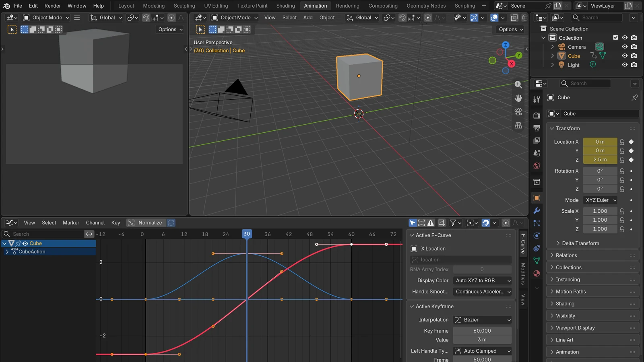644x362 pixels.
Task: Open the graph editor Key menu
Action: (116, 223)
